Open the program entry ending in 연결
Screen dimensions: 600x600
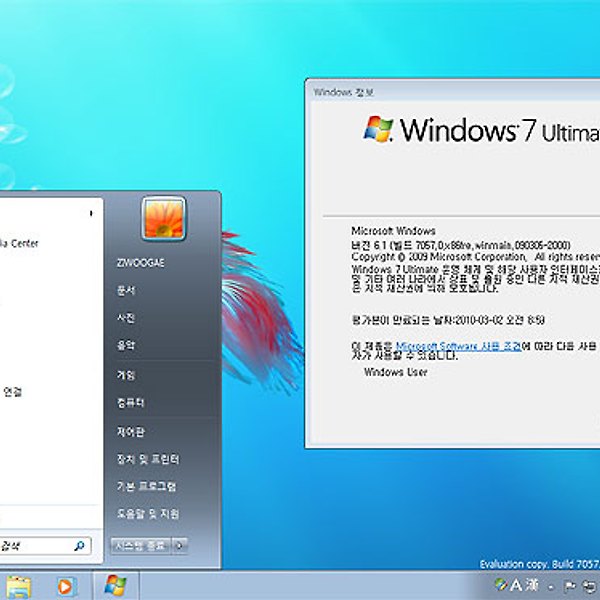click(x=12, y=391)
